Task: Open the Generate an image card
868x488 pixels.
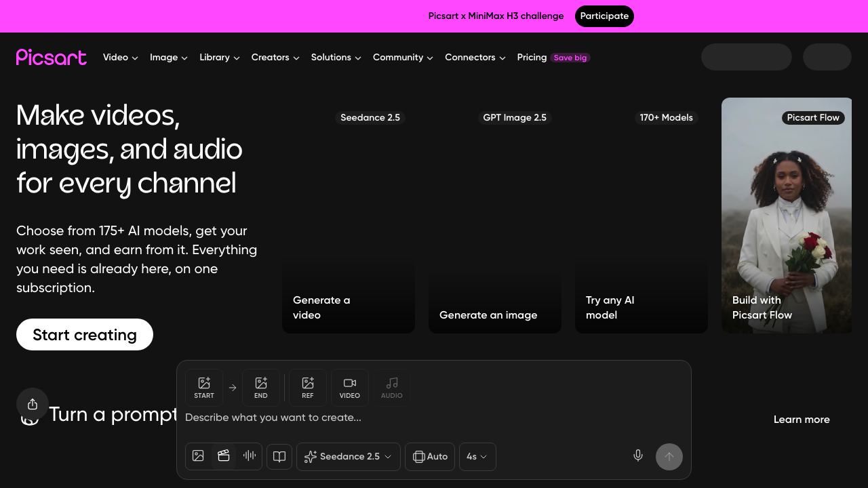Action: (x=495, y=216)
